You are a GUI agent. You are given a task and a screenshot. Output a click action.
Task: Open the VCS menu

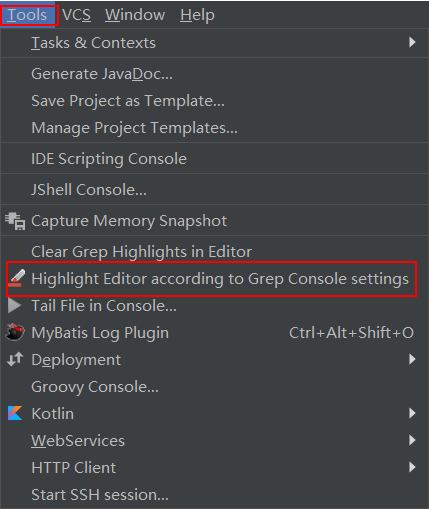tap(76, 15)
